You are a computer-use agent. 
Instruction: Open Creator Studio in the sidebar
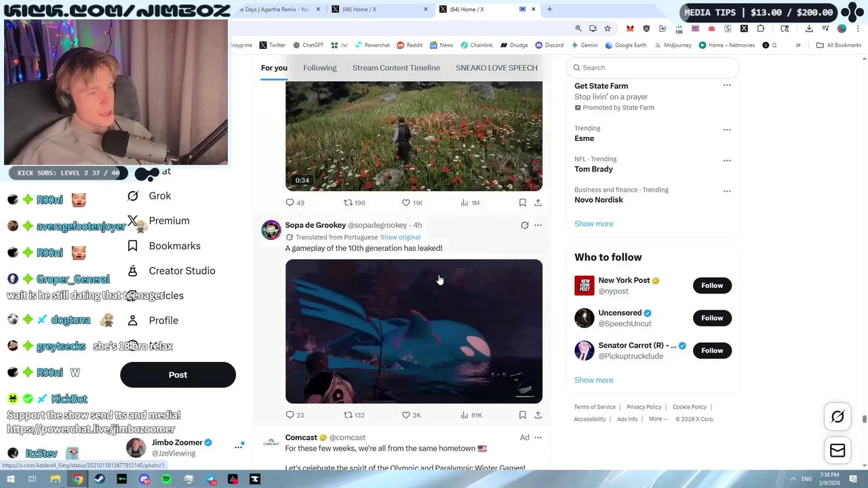pyautogui.click(x=172, y=271)
